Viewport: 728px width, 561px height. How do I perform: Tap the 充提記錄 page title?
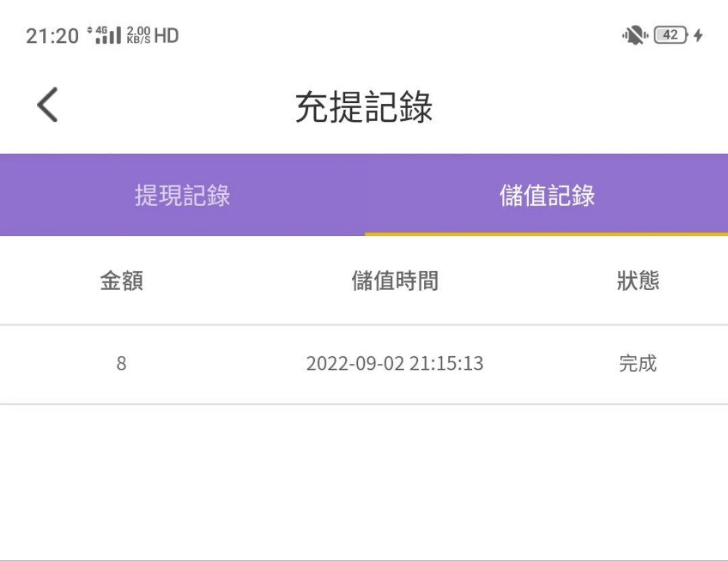pos(364,107)
